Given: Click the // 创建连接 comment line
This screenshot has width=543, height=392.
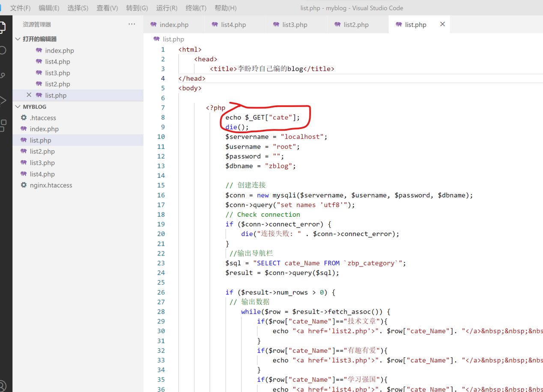Looking at the screenshot, I should click(246, 185).
